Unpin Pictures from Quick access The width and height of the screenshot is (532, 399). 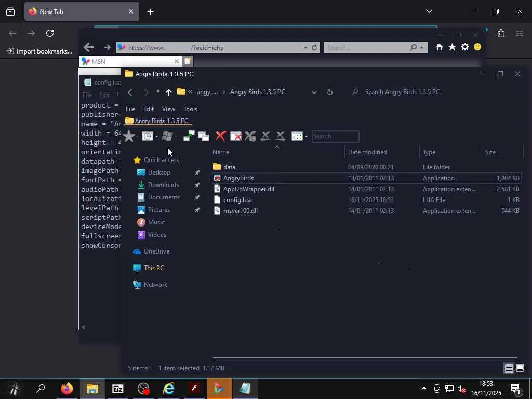pyautogui.click(x=197, y=210)
